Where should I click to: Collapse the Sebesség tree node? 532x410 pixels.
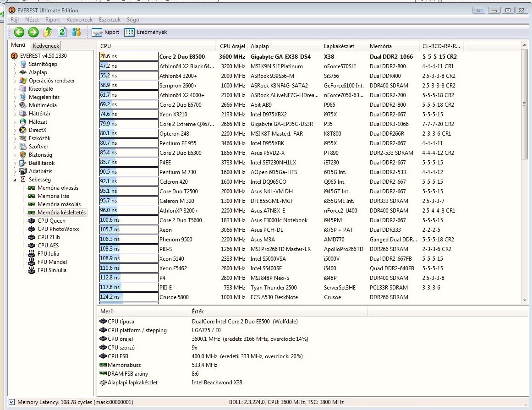[x=15, y=180]
